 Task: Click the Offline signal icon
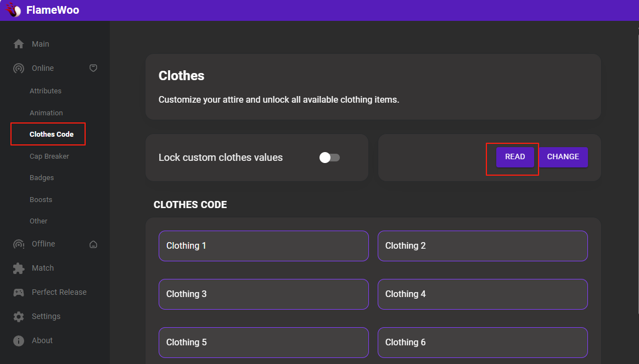tap(18, 244)
